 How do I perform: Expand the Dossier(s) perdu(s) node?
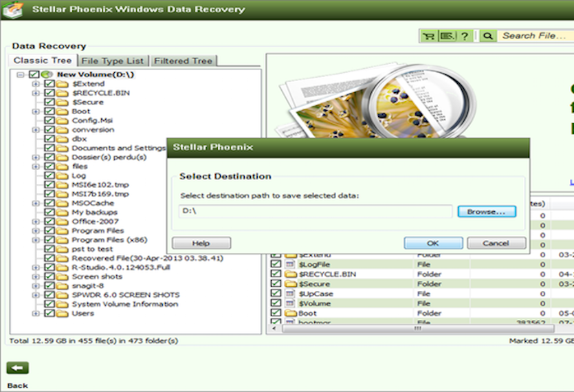pyautogui.click(x=36, y=157)
